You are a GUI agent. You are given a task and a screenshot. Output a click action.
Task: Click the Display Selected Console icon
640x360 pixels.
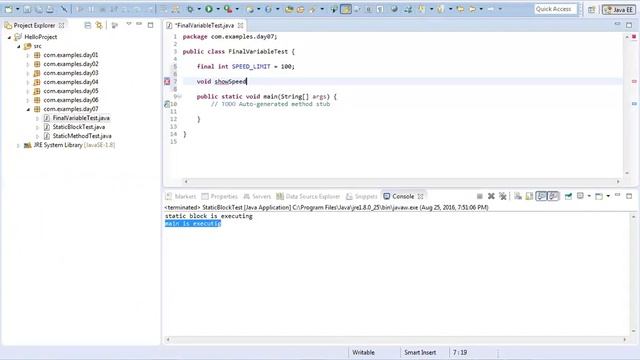[580, 196]
